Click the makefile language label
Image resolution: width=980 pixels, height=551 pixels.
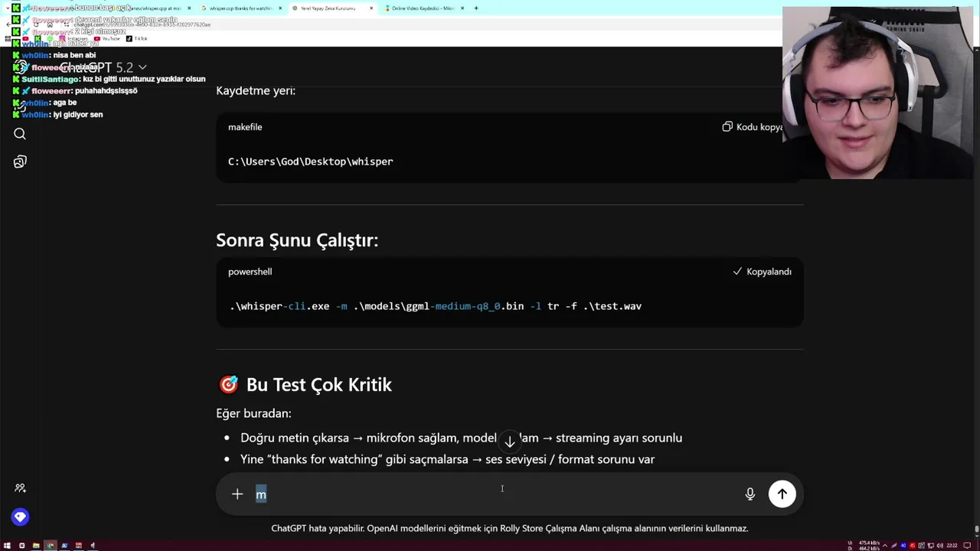245,127
